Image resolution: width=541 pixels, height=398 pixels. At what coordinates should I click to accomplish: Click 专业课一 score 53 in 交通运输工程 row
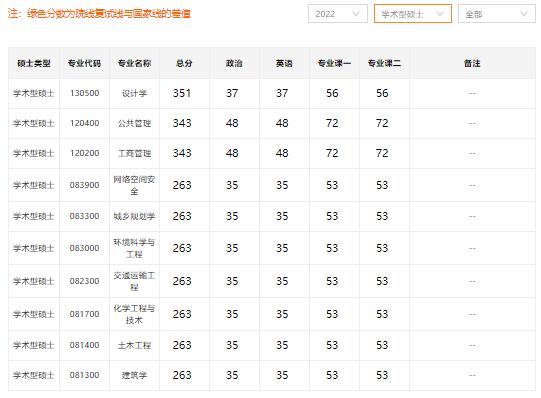332,281
